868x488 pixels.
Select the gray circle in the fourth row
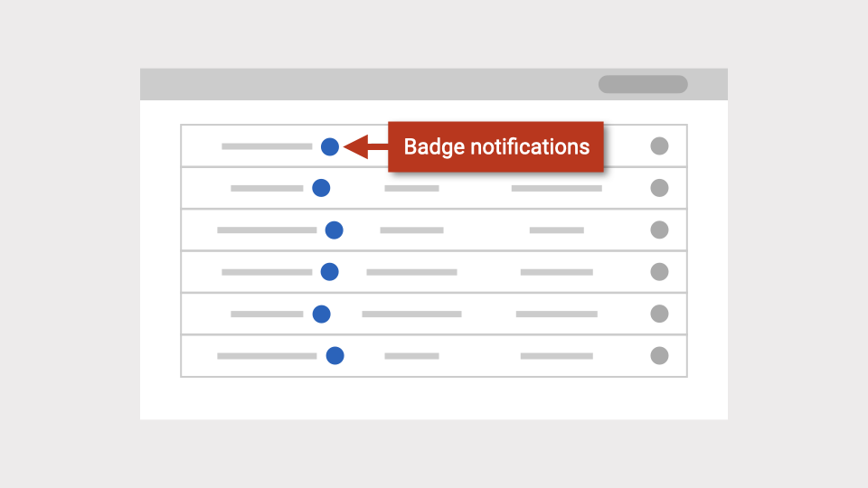click(659, 272)
